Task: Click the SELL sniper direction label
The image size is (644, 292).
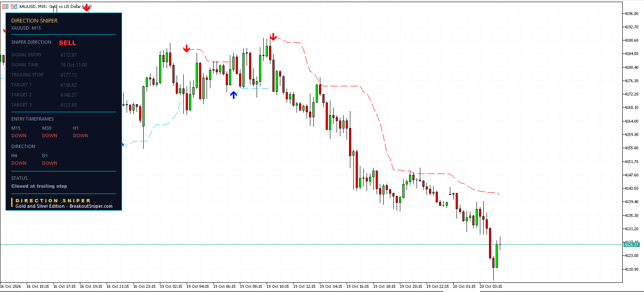Action: (x=67, y=43)
